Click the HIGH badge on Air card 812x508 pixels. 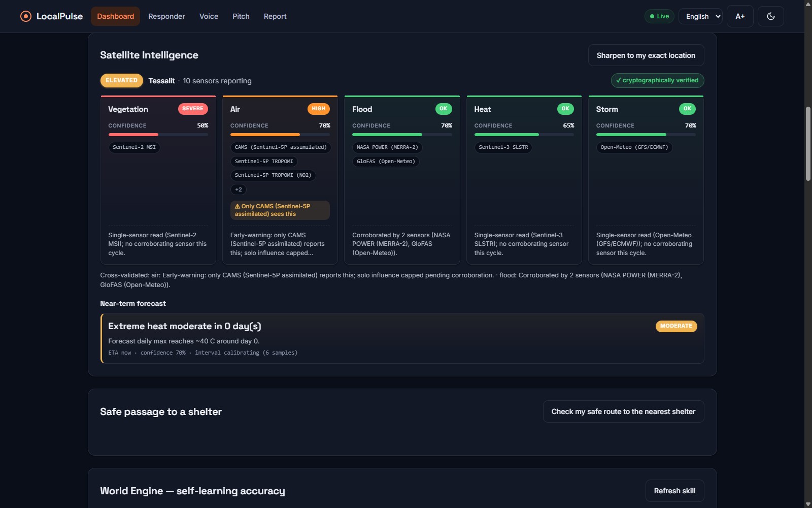click(x=319, y=109)
